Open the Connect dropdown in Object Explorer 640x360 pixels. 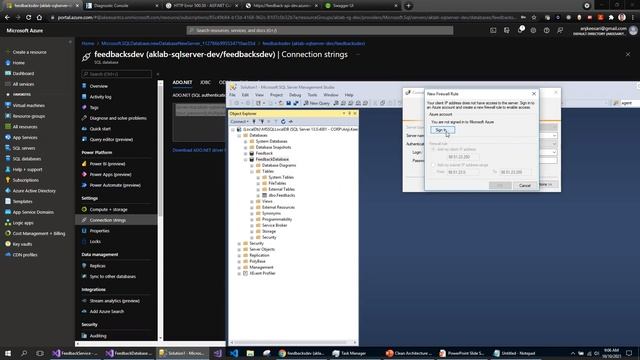(239, 122)
